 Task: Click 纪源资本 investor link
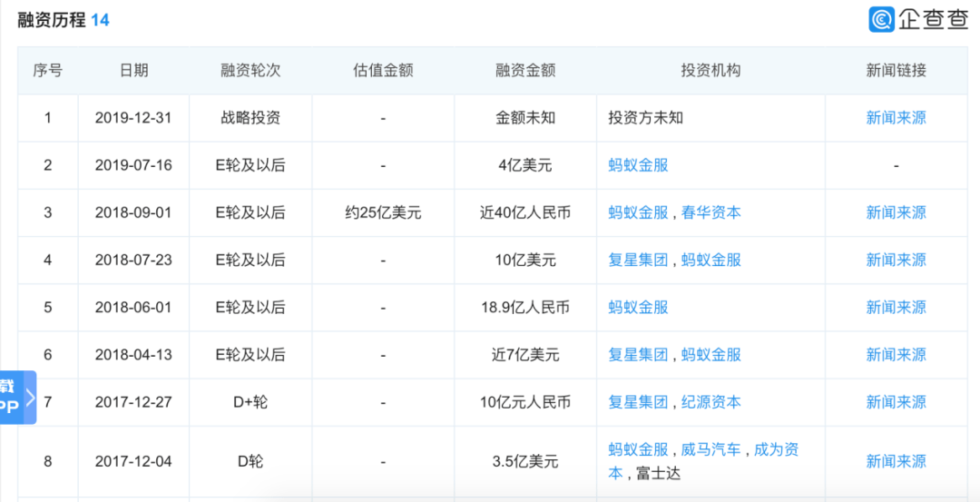click(711, 401)
